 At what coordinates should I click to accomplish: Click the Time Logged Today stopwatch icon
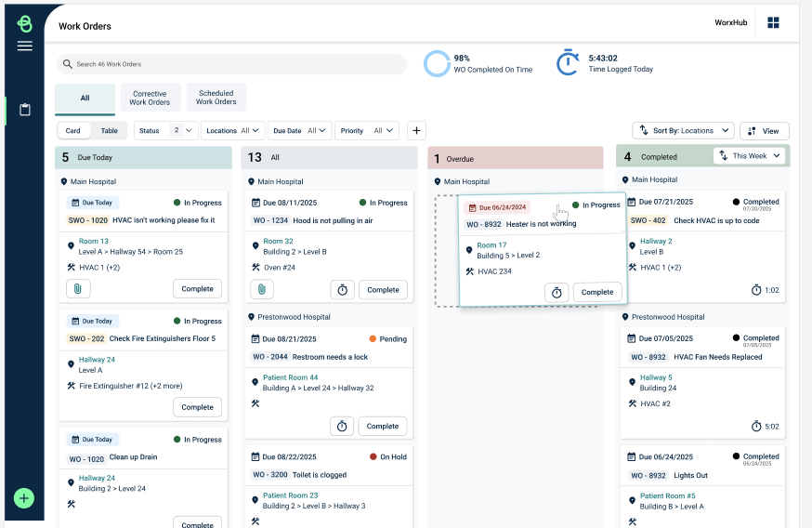[568, 62]
